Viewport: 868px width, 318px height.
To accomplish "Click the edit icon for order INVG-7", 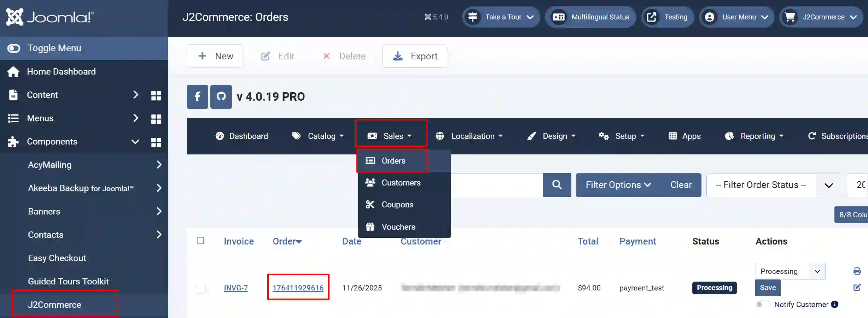I will 857,288.
